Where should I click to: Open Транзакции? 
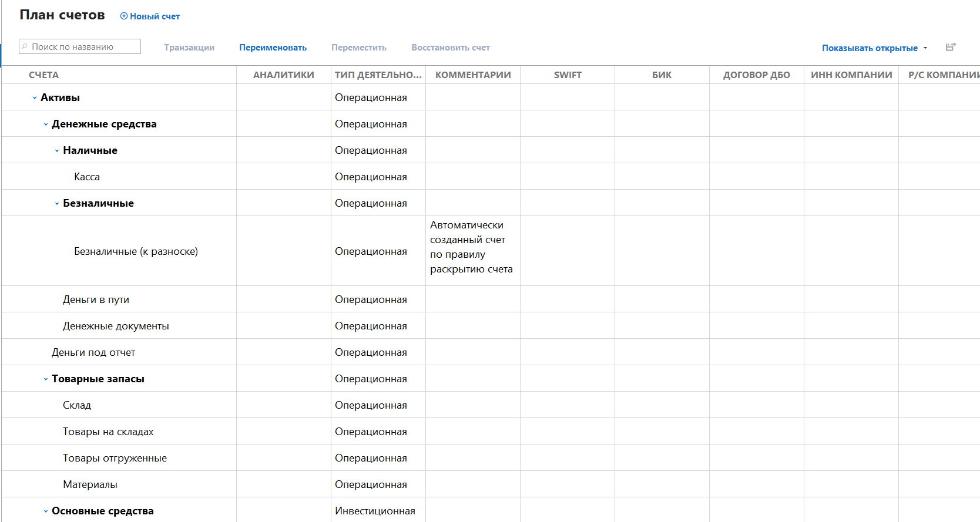point(189,48)
